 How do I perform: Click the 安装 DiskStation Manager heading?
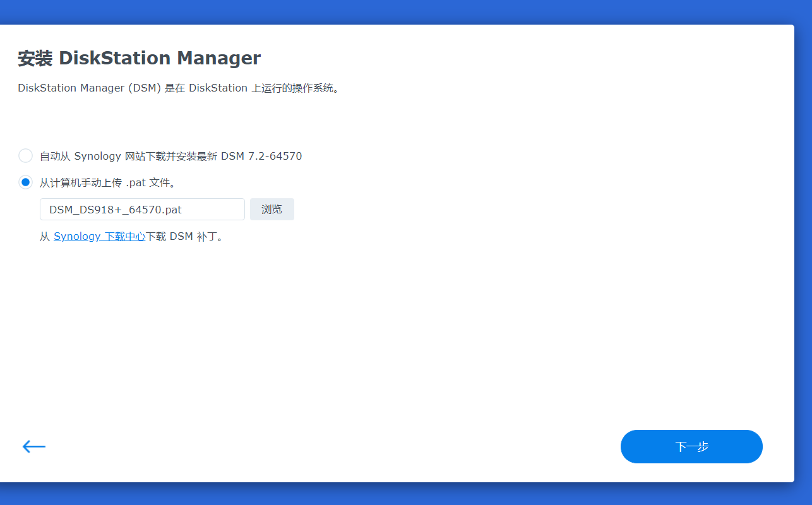coord(139,58)
